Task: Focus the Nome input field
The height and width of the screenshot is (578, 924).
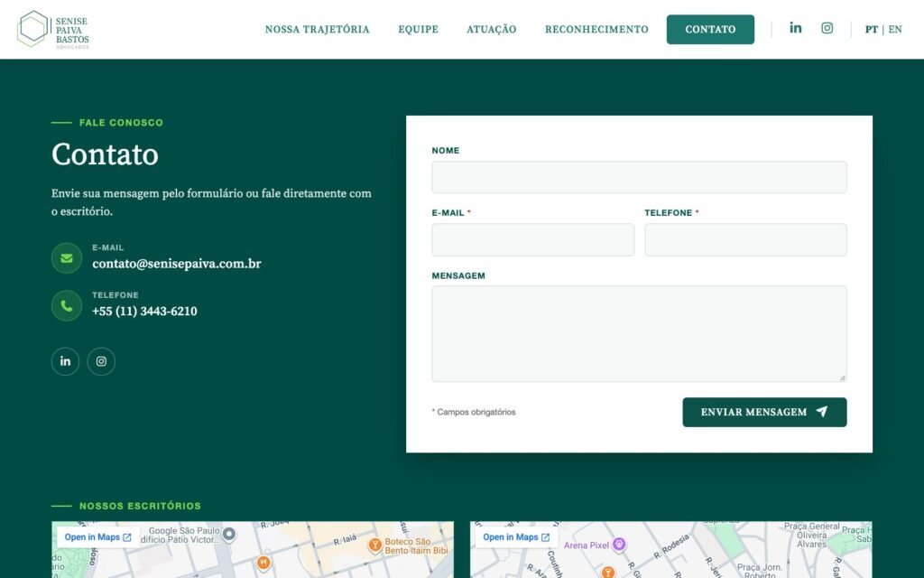Action: [x=639, y=177]
